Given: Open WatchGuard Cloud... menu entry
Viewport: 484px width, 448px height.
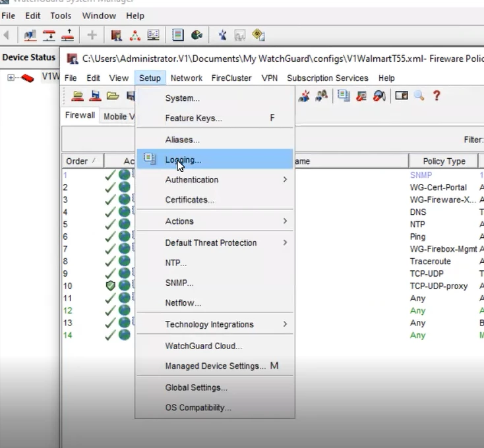Looking at the screenshot, I should (x=214, y=346).
